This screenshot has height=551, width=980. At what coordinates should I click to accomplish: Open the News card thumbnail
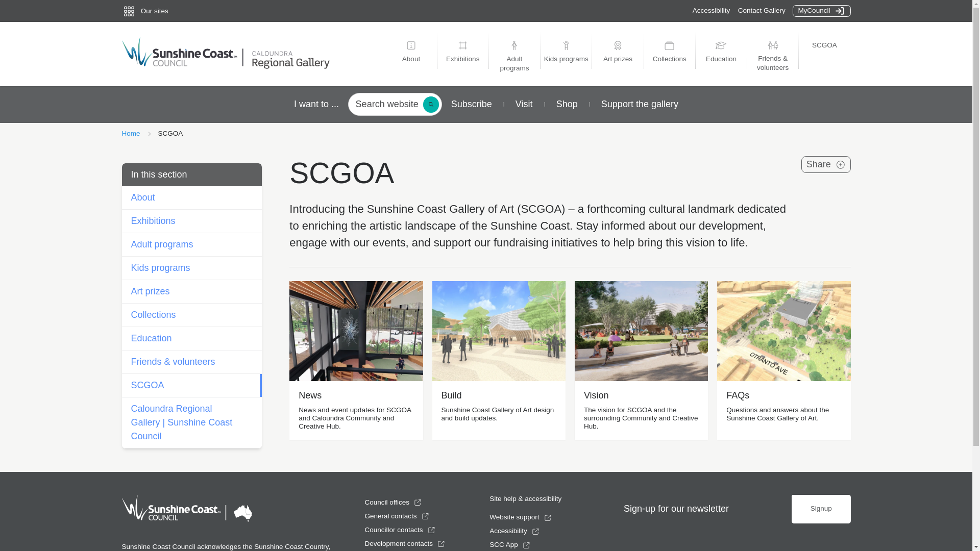pyautogui.click(x=356, y=331)
